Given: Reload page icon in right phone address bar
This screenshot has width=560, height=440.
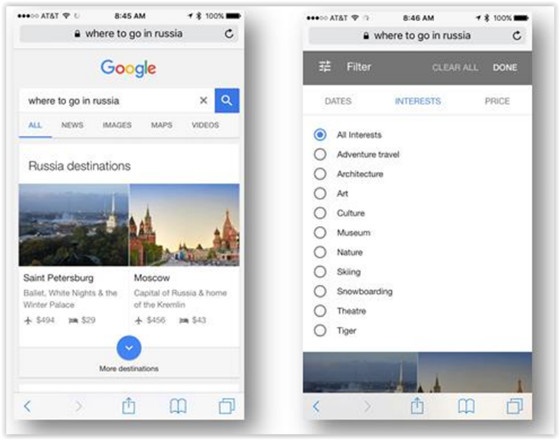Looking at the screenshot, I should [x=517, y=36].
